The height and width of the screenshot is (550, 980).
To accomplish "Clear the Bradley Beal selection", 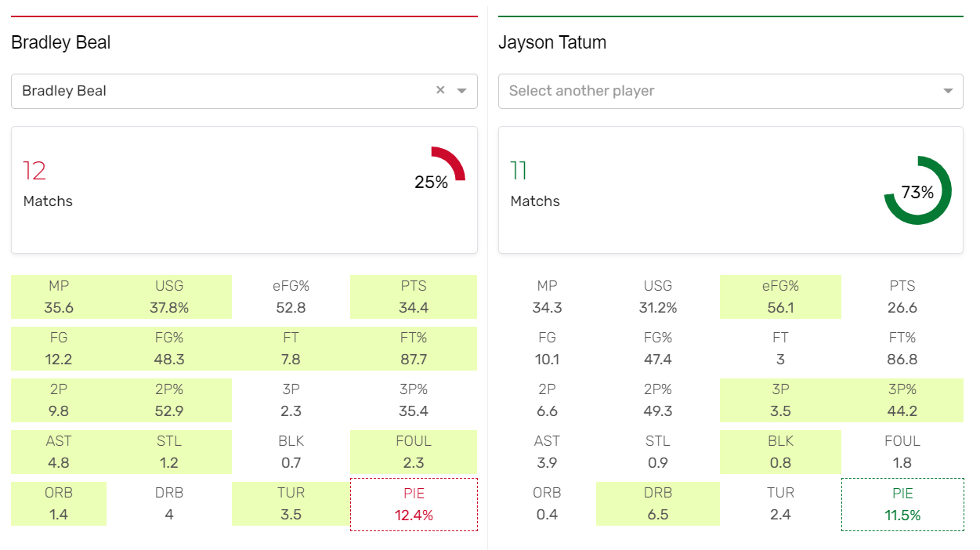I will 440,90.
